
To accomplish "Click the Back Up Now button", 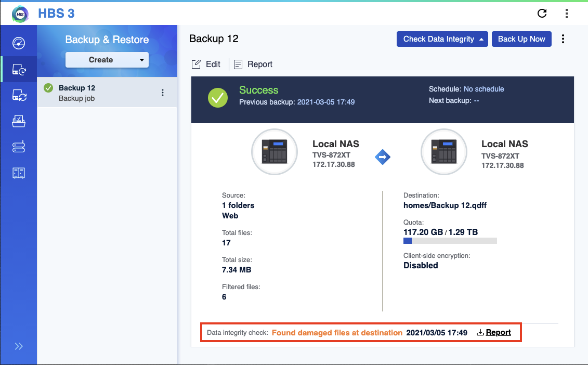I will coord(521,39).
